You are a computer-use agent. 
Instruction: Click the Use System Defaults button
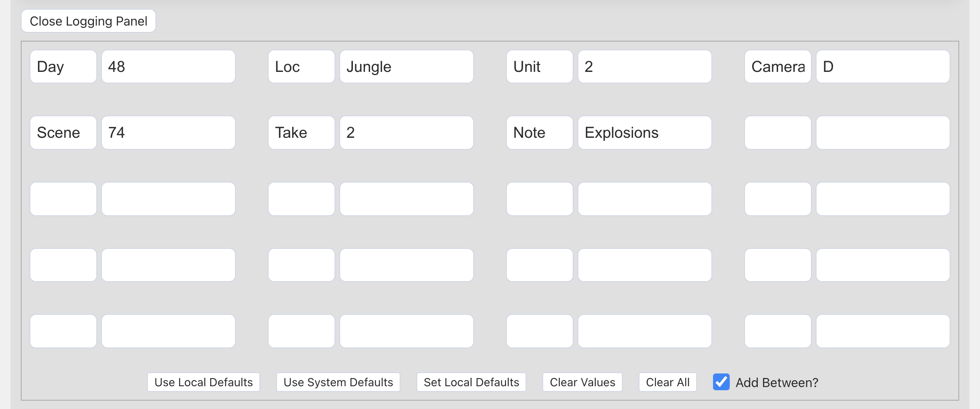(338, 382)
